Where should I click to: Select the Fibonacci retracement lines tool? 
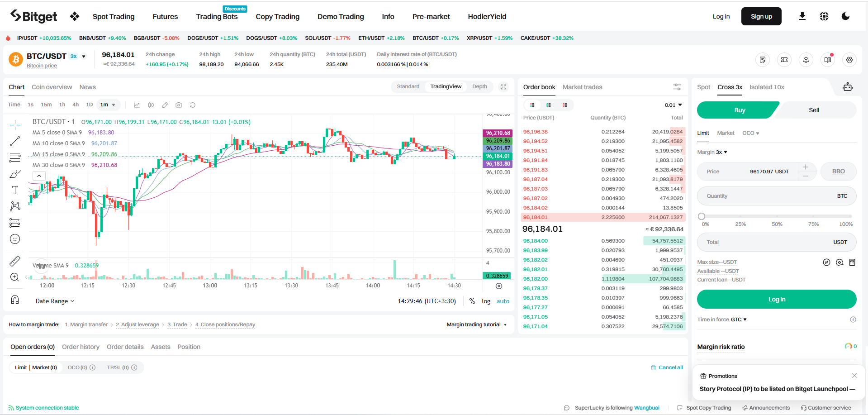[x=15, y=157]
